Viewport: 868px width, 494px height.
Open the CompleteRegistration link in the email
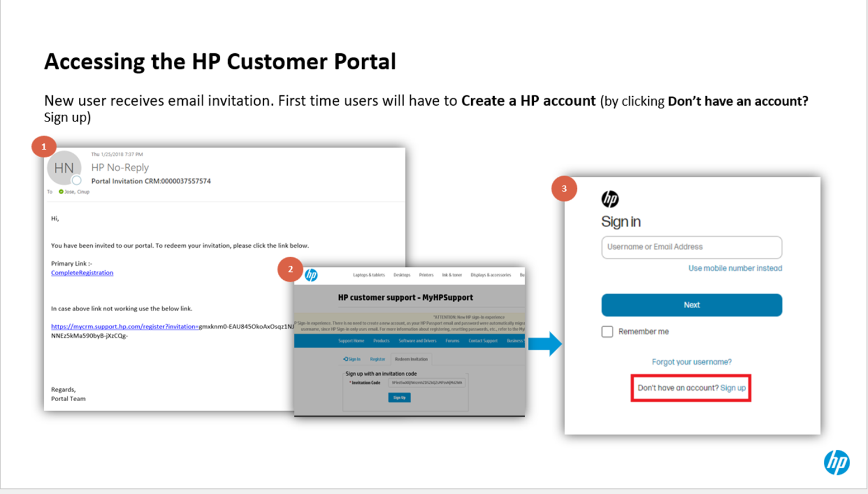click(82, 272)
